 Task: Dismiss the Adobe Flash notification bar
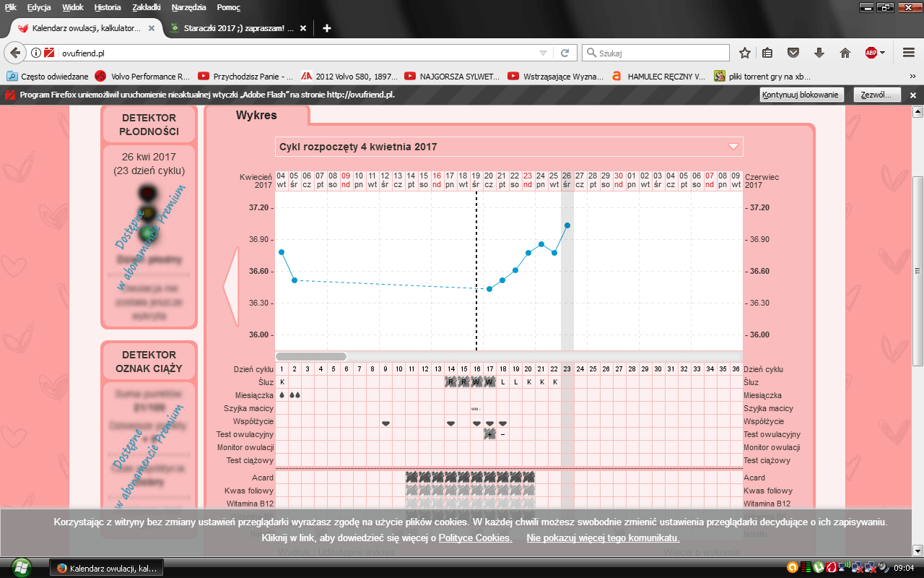pyautogui.click(x=912, y=95)
